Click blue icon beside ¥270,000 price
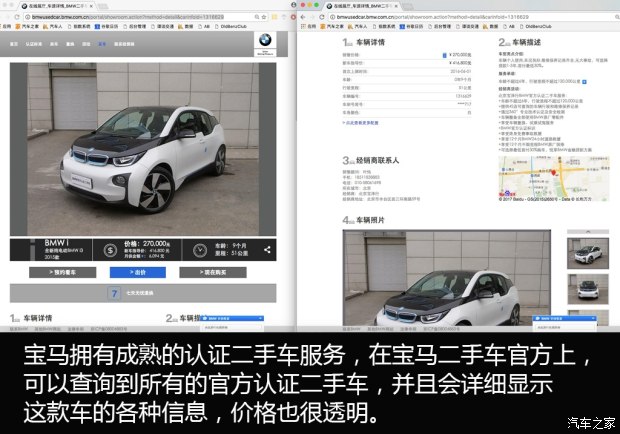Screen dimensions: 620x434 click(444, 55)
